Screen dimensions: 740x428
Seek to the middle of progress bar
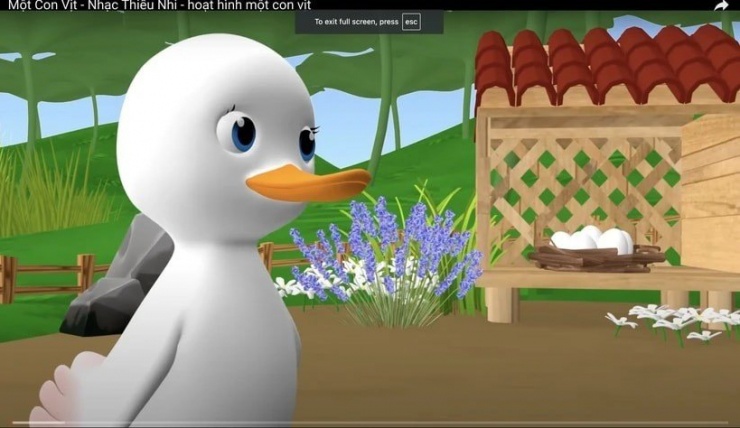[370, 424]
